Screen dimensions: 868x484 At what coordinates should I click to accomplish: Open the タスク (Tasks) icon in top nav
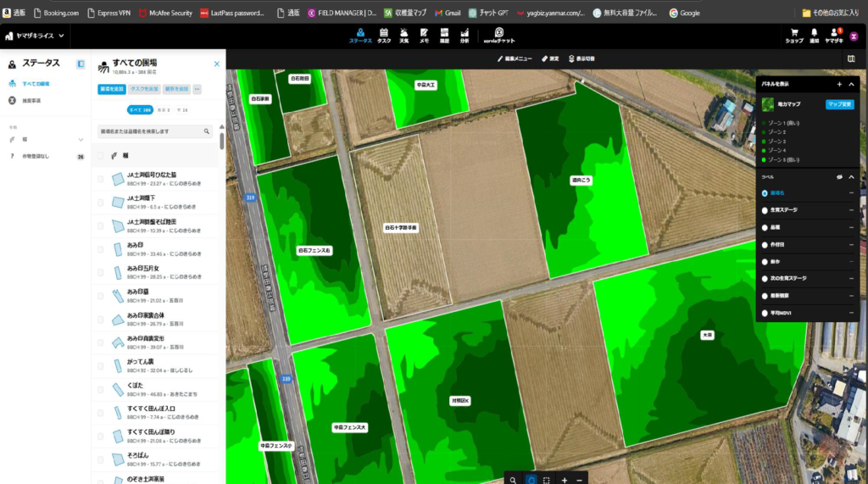point(384,35)
